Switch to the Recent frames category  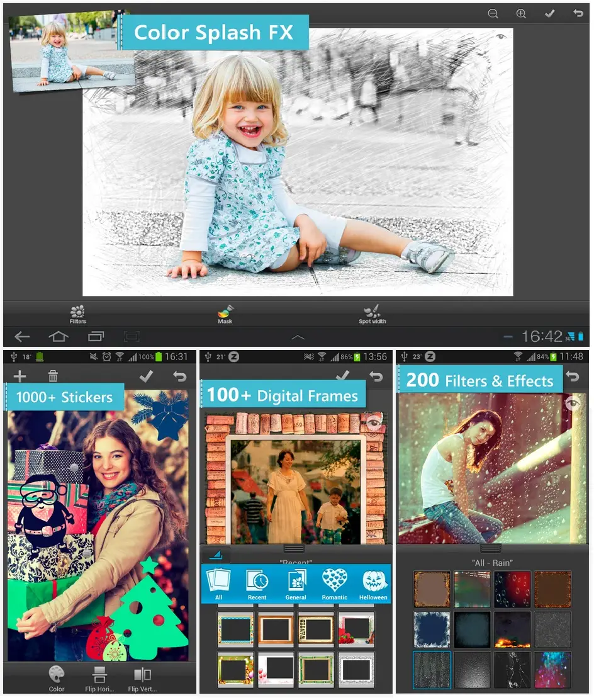(x=257, y=584)
